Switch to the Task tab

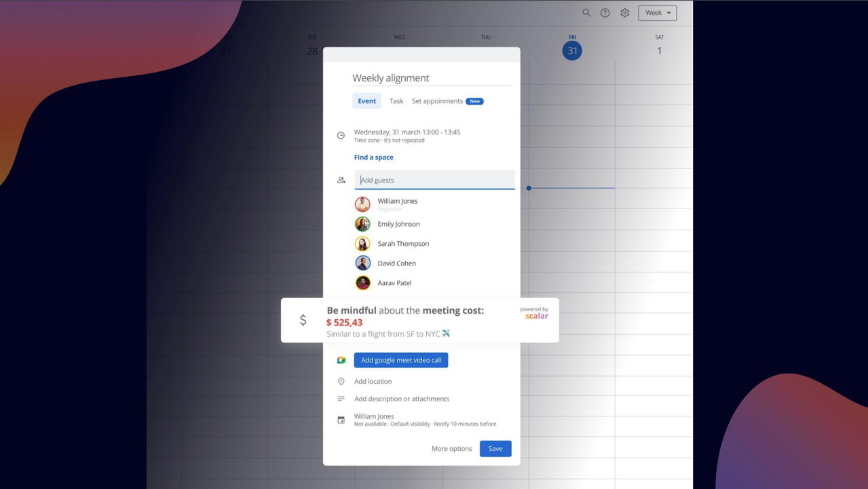coord(396,101)
